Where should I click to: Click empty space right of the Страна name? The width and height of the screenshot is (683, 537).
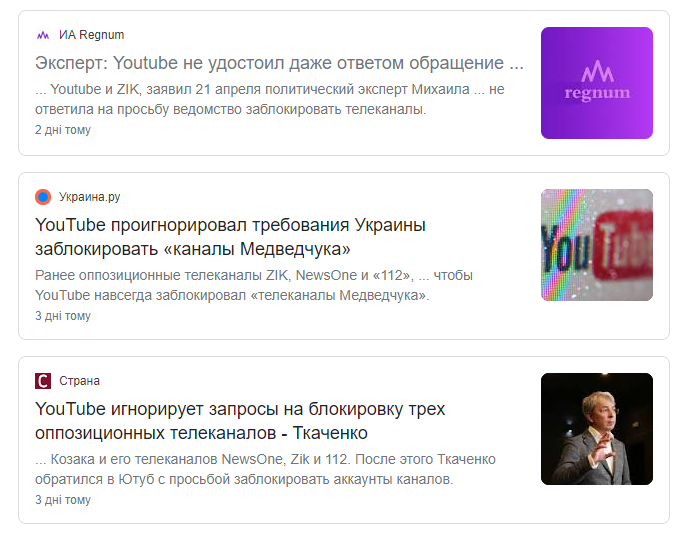point(300,381)
